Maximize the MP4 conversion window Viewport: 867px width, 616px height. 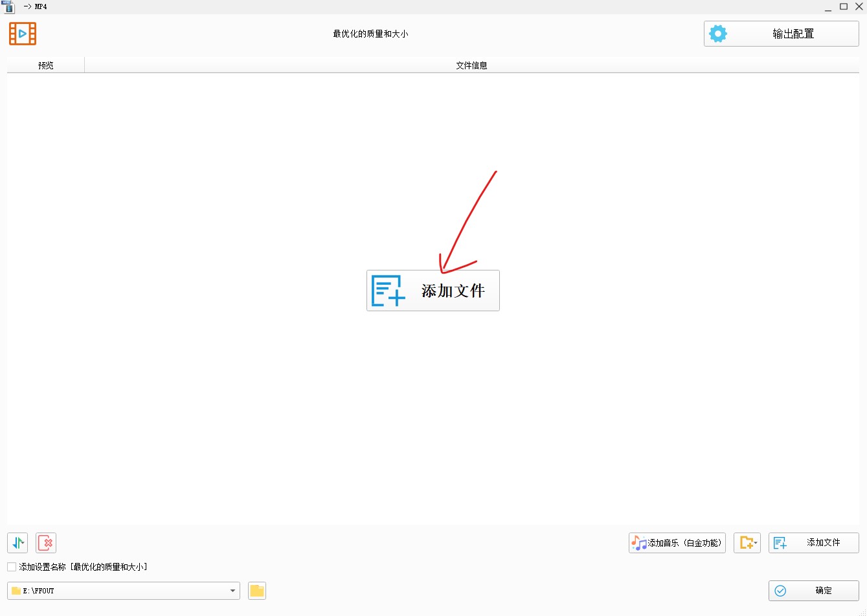click(x=844, y=6)
